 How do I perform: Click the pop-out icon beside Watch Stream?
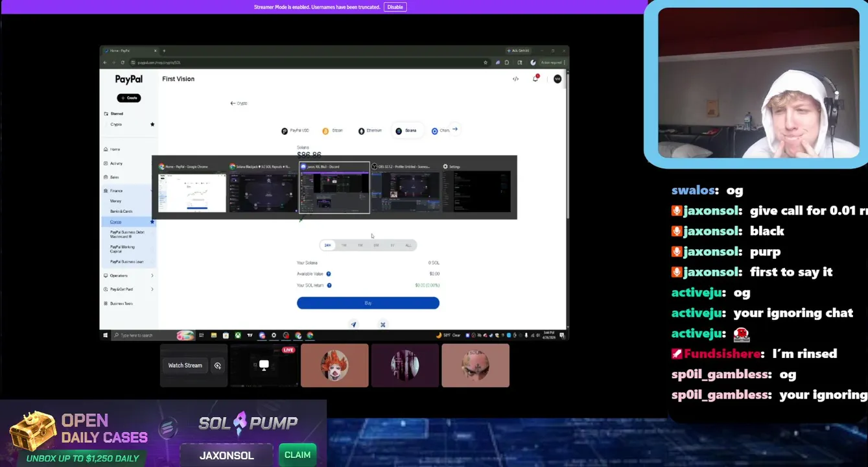[218, 366]
